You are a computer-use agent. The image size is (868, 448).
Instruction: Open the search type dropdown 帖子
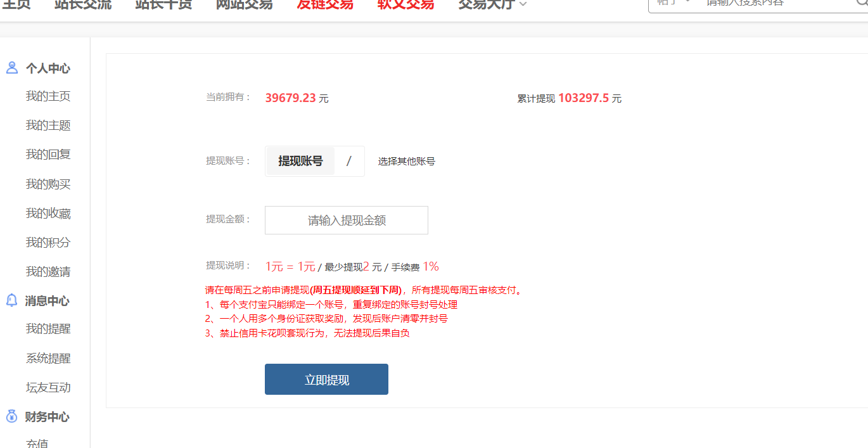pos(674,3)
